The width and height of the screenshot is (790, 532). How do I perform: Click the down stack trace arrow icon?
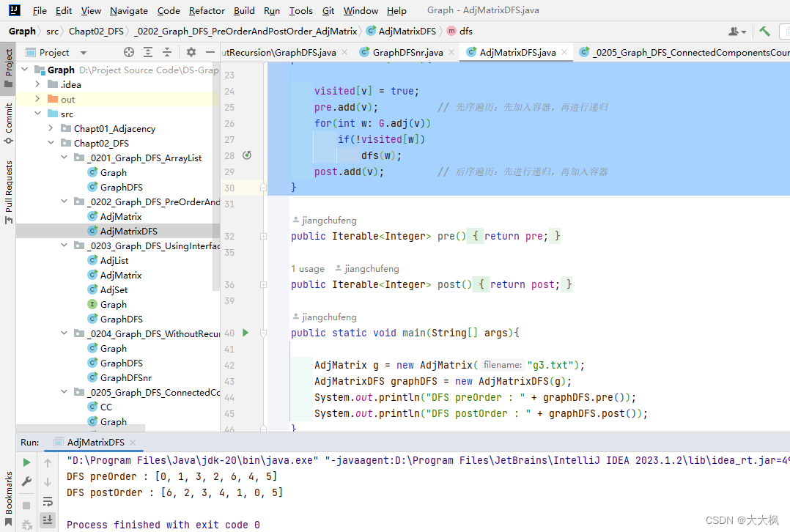pyautogui.click(x=48, y=481)
